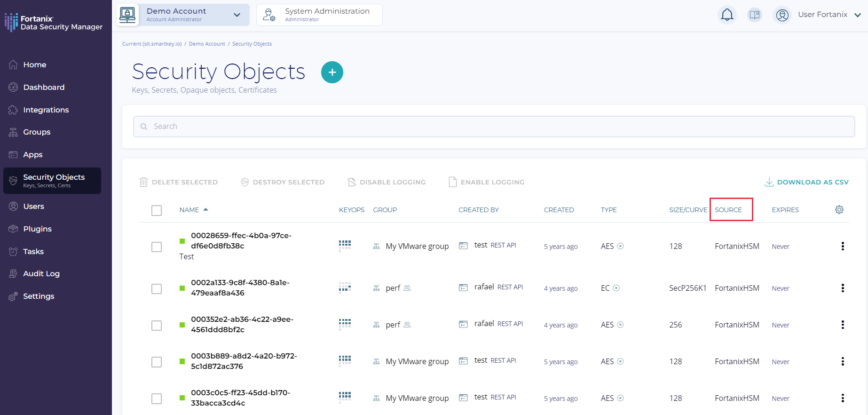Click download icon next to Download as CSV
This screenshot has width=868, height=415.
pos(769,182)
